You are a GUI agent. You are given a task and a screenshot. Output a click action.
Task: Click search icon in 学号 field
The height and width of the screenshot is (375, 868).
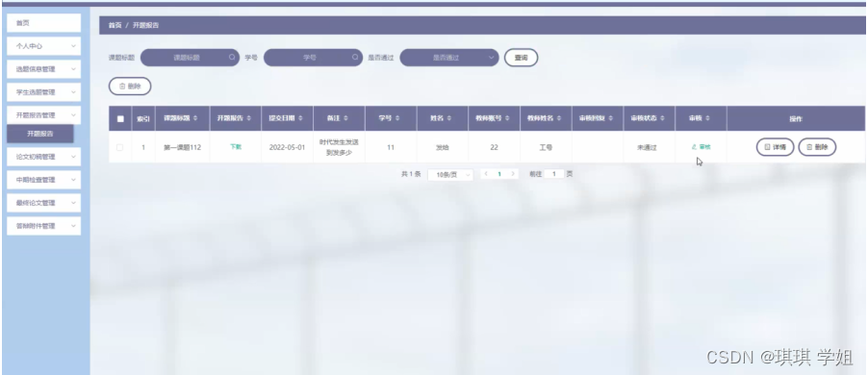point(355,57)
